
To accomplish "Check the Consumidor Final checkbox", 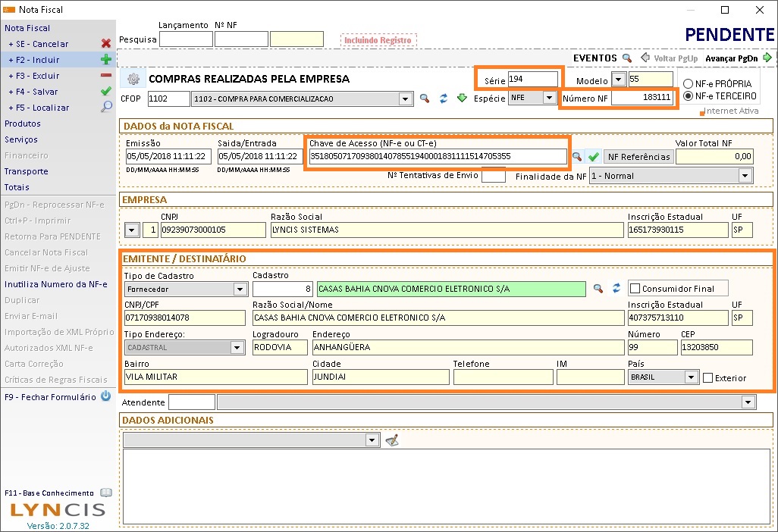I will pyautogui.click(x=635, y=289).
